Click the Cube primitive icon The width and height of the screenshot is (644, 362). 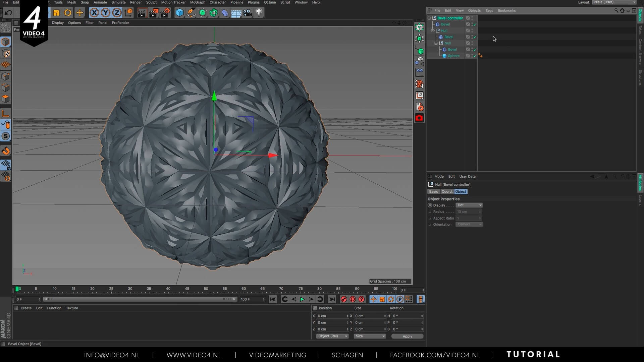click(180, 13)
